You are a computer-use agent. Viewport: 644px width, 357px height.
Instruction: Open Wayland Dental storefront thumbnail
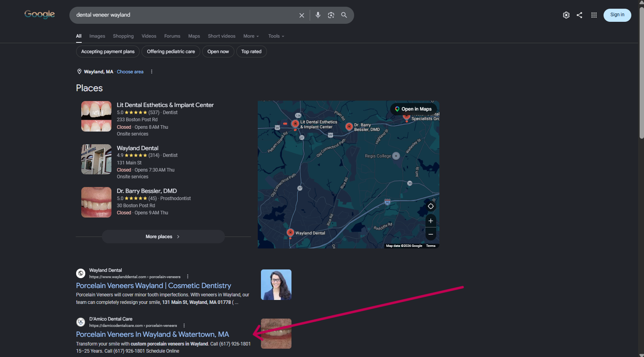[x=96, y=159]
